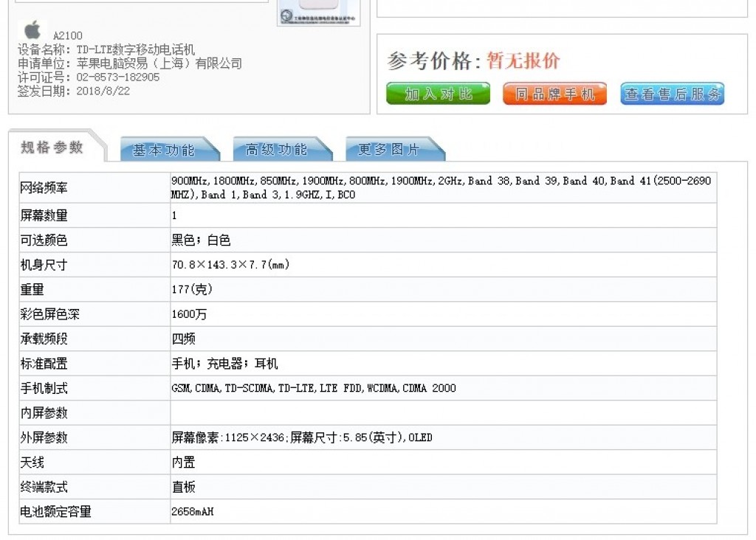The image size is (756, 540).
Task: Click the 70.8×143.3×7.7(mm) dimensions value
Action: pyautogui.click(x=230, y=265)
